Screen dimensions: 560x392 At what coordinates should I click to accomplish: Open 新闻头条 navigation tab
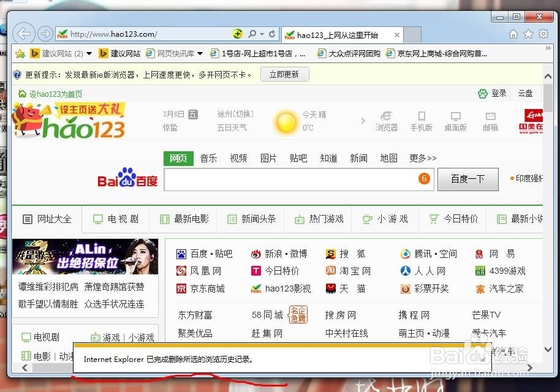[251, 219]
